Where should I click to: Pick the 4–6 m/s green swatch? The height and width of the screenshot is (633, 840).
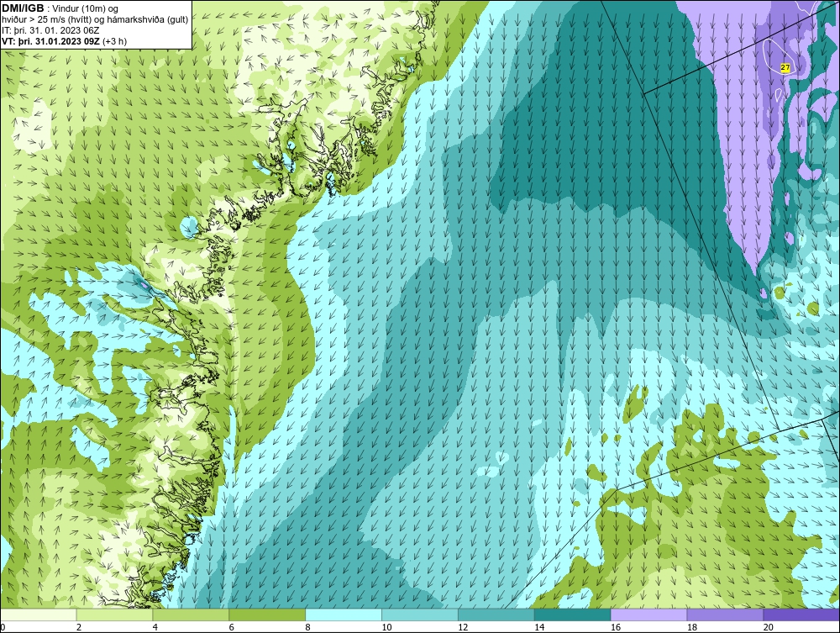pos(191,615)
